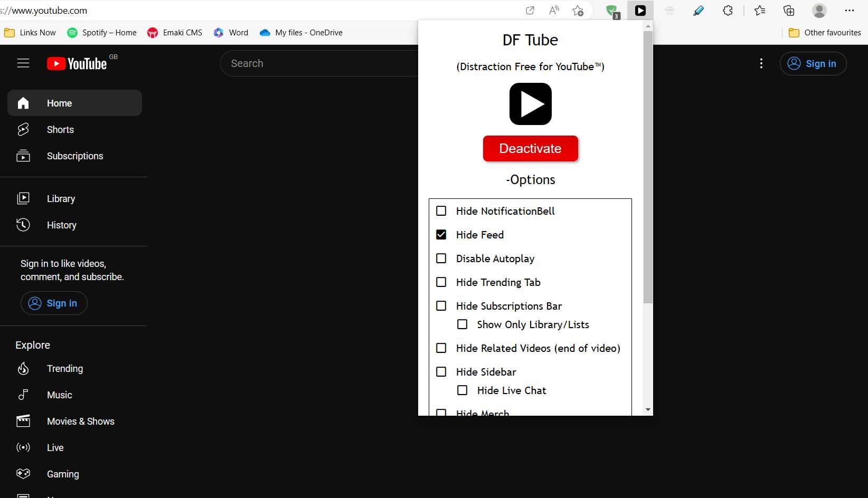Image resolution: width=868 pixels, height=498 pixels.
Task: Open the Other favourites folder
Action: (825, 33)
